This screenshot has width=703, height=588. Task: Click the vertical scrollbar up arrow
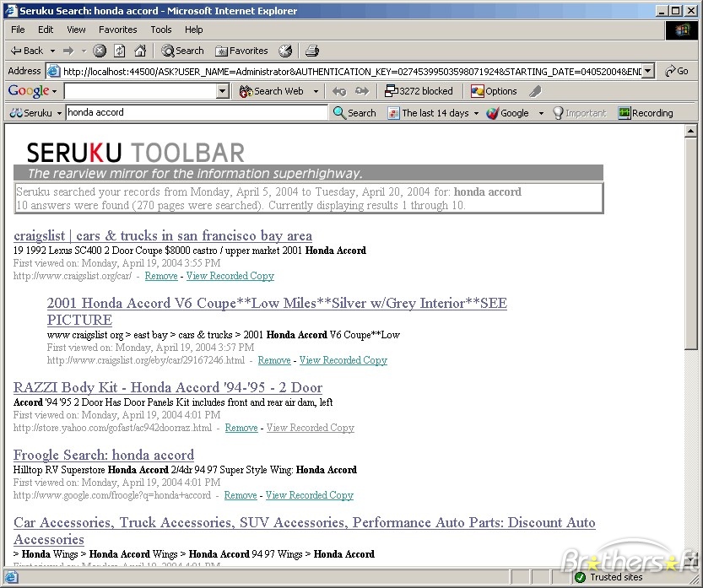pyautogui.click(x=690, y=131)
